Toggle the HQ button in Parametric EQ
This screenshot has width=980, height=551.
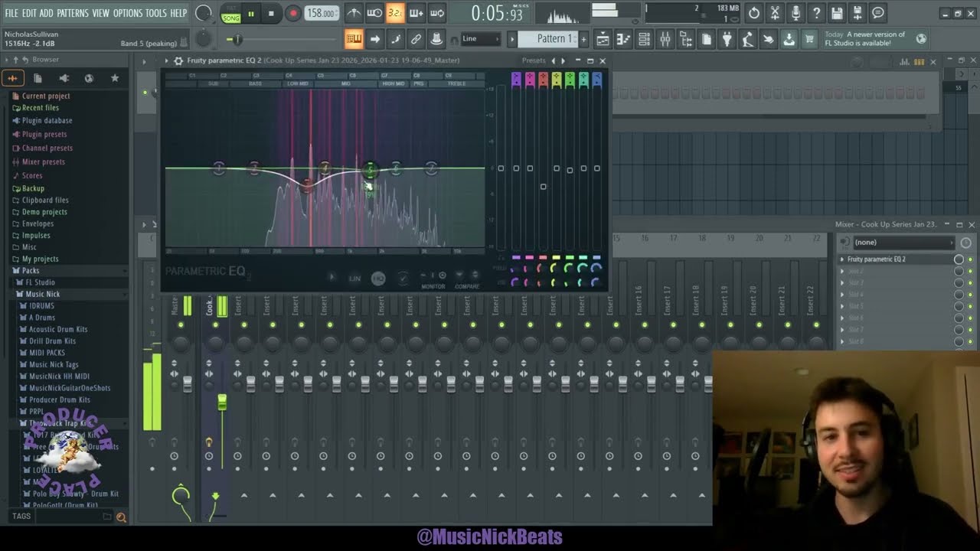pyautogui.click(x=378, y=279)
